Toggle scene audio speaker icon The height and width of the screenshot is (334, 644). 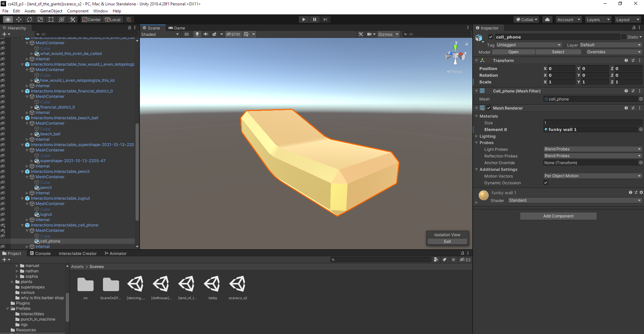[206, 34]
